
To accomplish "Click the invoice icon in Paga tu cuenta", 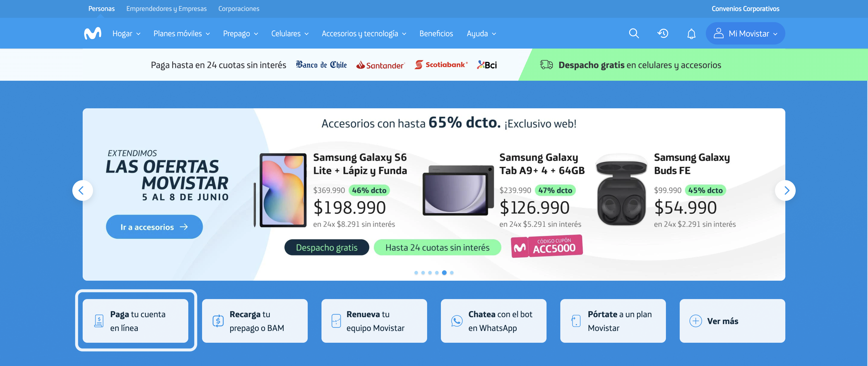I will 99,321.
